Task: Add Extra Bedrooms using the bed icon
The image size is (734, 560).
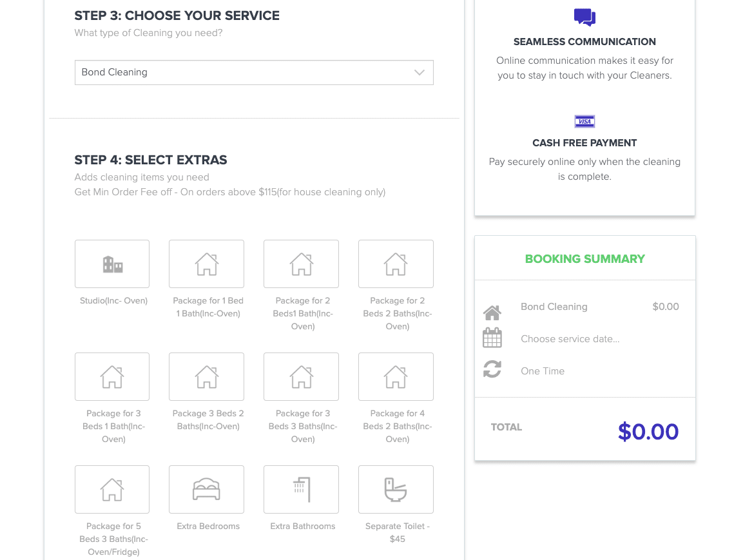Action: [206, 490]
